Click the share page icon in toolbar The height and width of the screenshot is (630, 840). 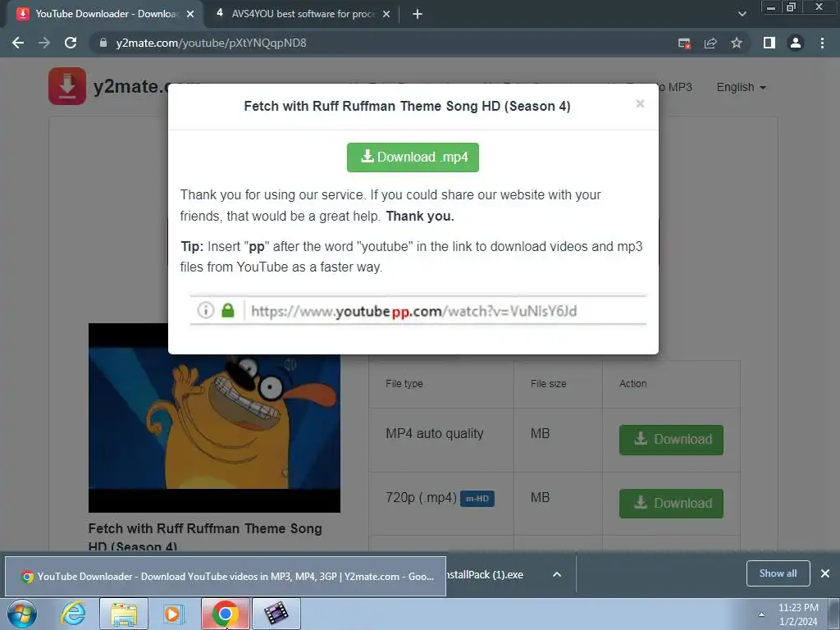tap(710, 43)
